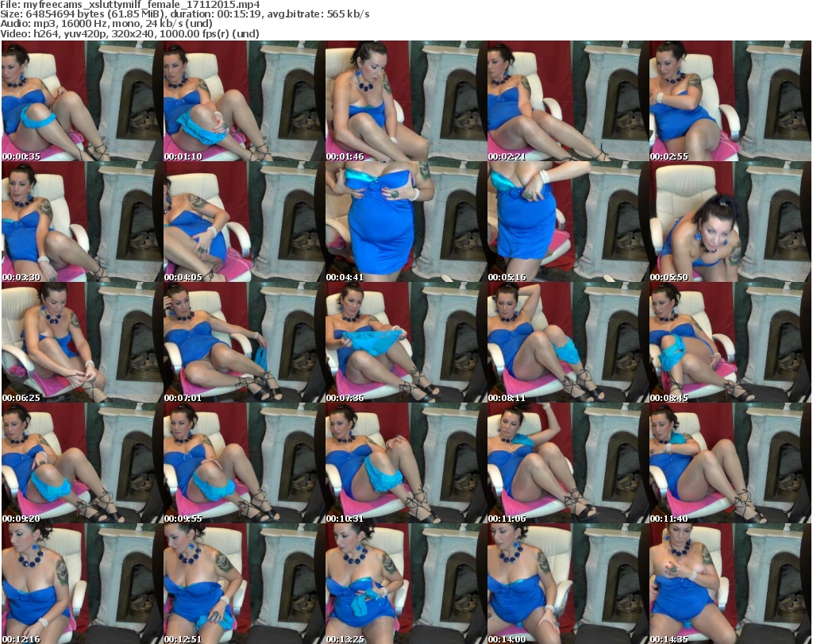This screenshot has width=813, height=644.
Task: View the preview frame marked 00:06:25
Action: click(83, 343)
